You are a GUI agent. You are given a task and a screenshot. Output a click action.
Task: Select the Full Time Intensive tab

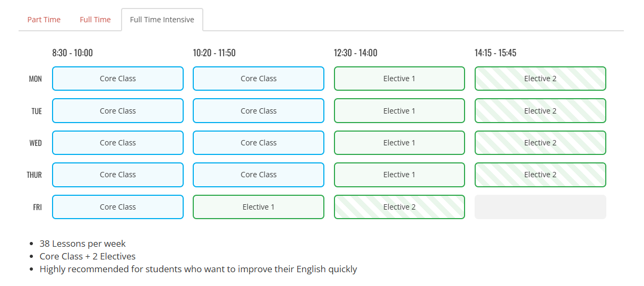click(x=162, y=20)
